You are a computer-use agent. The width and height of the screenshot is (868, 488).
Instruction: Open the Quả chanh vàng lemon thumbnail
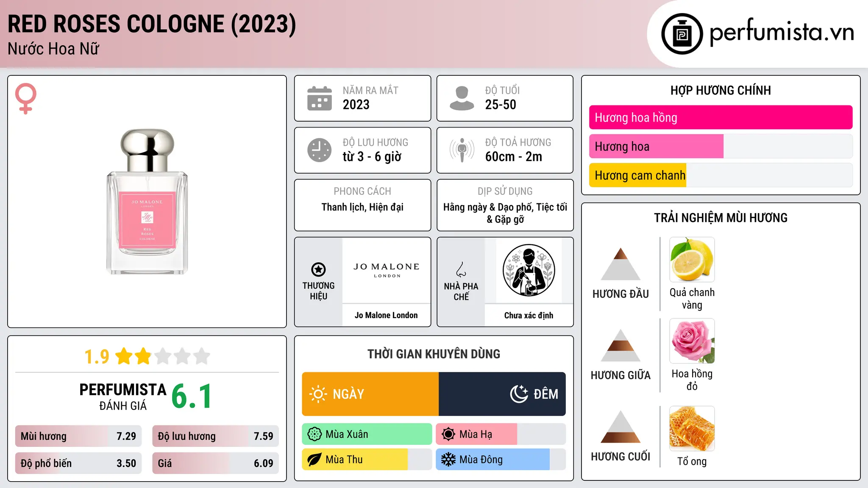click(x=692, y=259)
